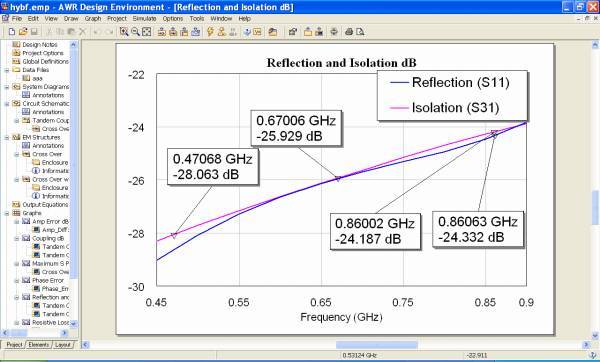
Task: Click the 0.53124 GHz status bar value
Action: (x=359, y=355)
